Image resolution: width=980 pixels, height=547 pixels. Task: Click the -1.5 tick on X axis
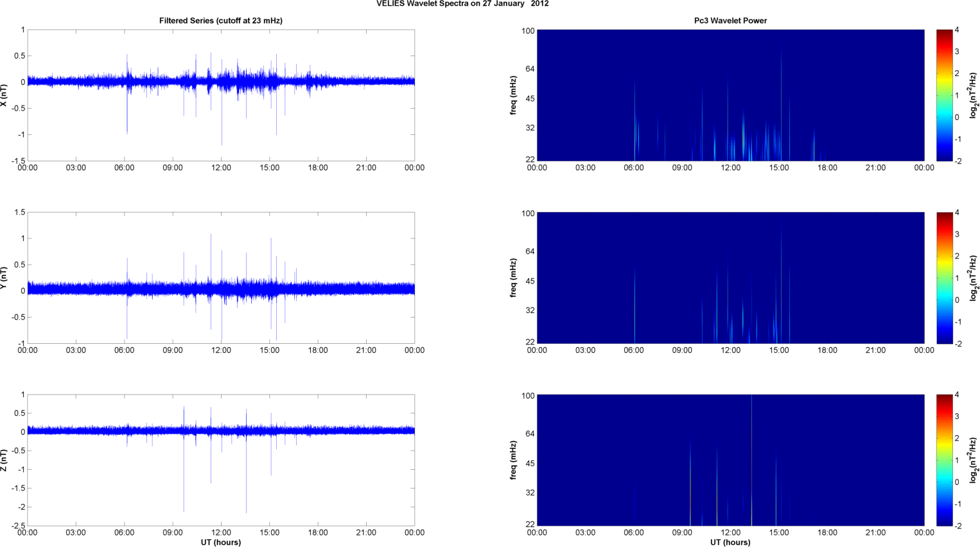click(18, 161)
